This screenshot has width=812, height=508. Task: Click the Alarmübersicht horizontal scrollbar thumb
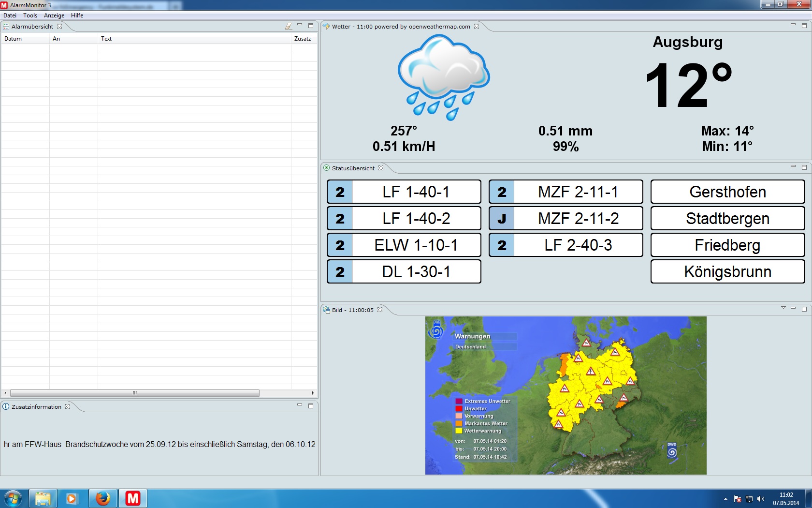[135, 393]
